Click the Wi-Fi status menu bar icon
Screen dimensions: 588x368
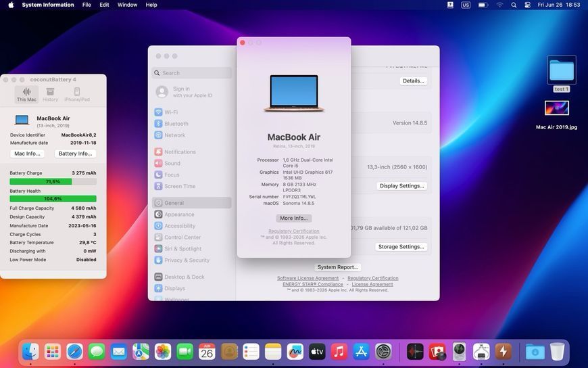tap(499, 5)
